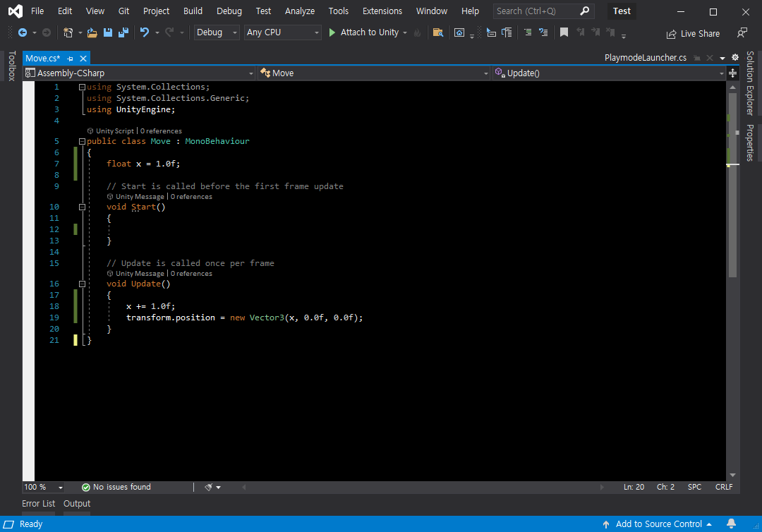Open the Properties side tab
This screenshot has height=532, width=762.
750,143
